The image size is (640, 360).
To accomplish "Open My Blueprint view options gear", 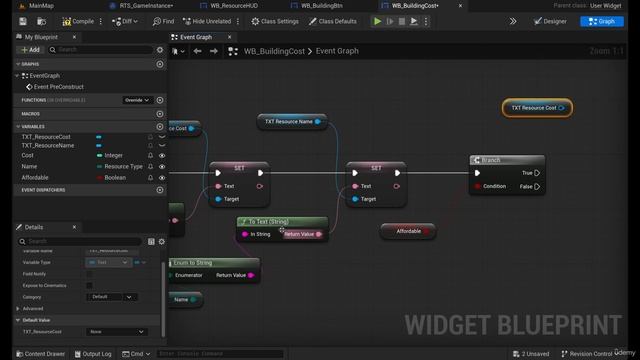I will point(160,50).
